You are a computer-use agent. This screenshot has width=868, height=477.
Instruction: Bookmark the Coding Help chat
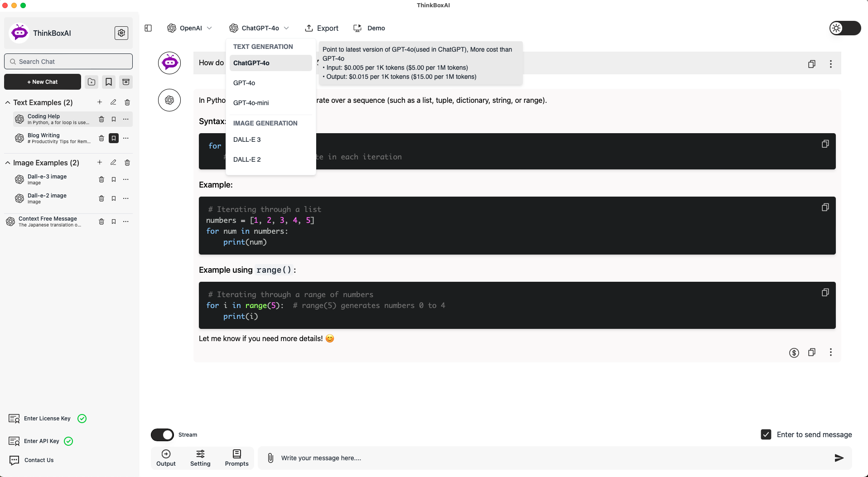[x=114, y=119]
